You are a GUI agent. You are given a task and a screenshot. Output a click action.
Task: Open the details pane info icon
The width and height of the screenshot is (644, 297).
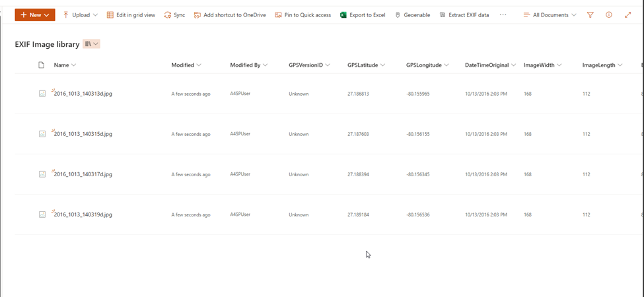(609, 15)
